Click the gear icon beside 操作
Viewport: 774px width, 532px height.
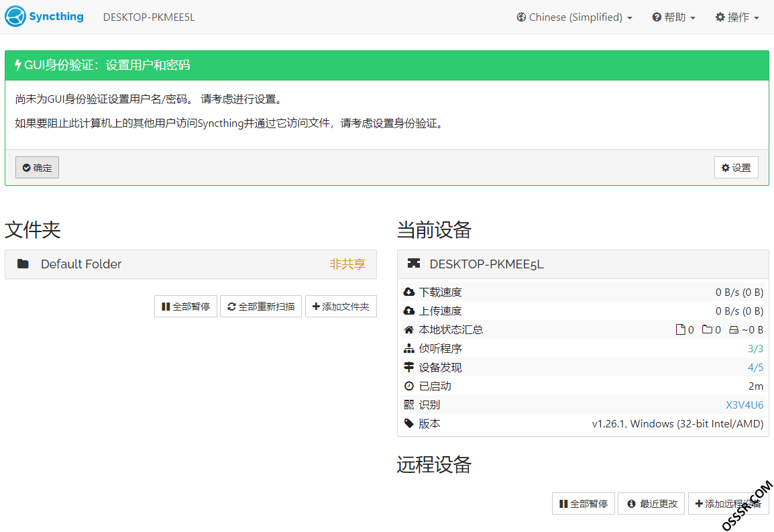[720, 17]
